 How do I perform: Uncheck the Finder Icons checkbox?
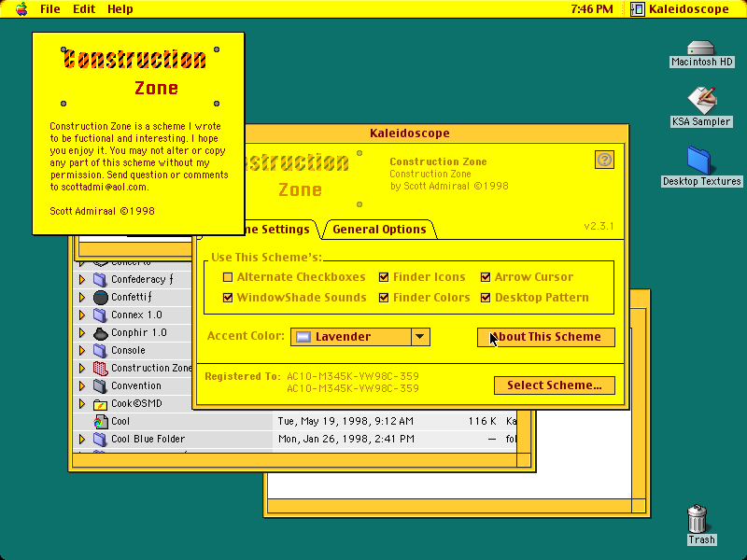tap(384, 277)
